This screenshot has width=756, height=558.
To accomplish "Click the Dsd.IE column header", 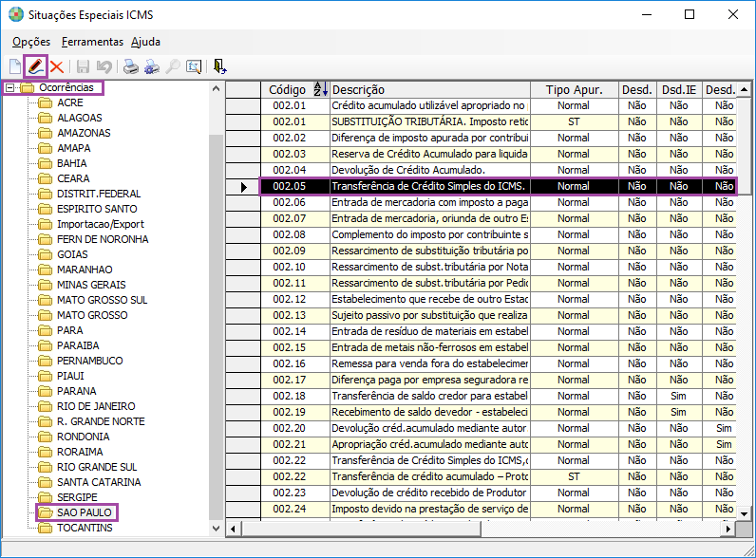I will tap(679, 89).
